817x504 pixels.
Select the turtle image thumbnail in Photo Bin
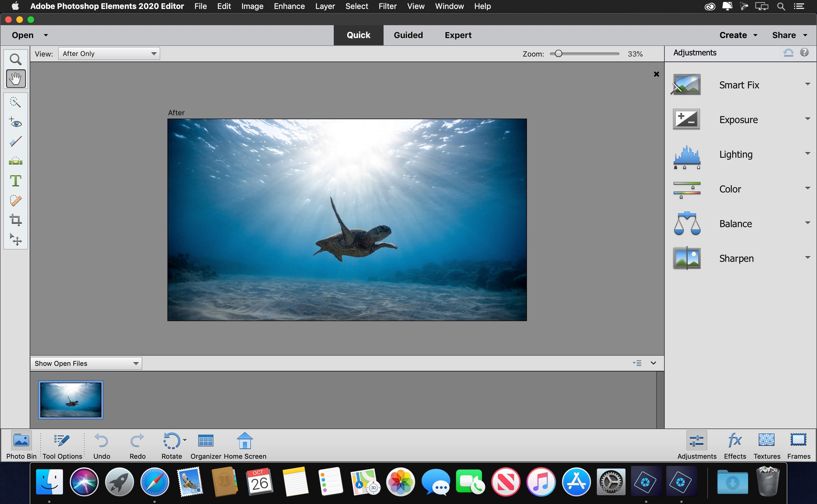pos(70,399)
